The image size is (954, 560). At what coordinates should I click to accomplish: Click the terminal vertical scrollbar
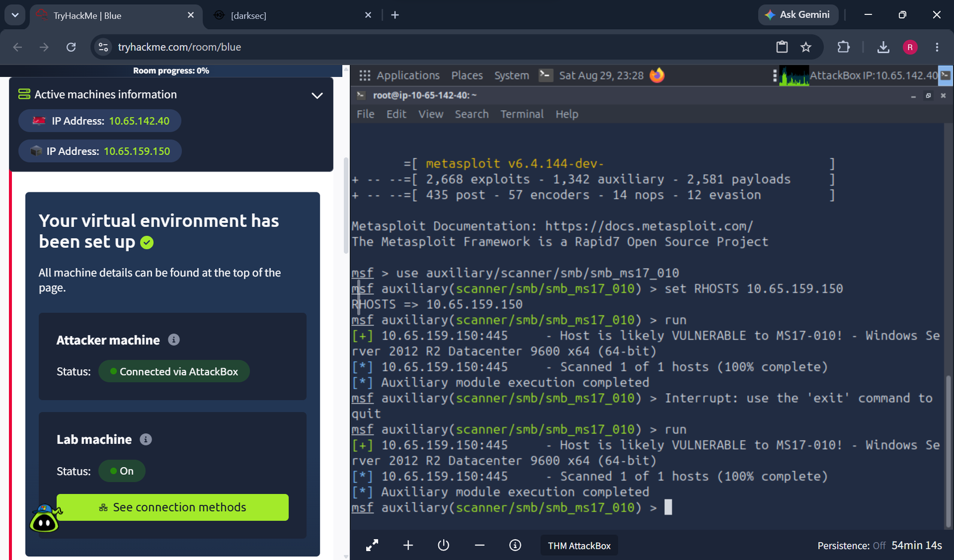click(948, 451)
